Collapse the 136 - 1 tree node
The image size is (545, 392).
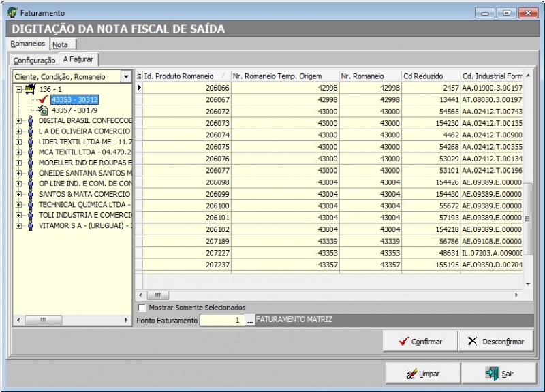pyautogui.click(x=18, y=89)
